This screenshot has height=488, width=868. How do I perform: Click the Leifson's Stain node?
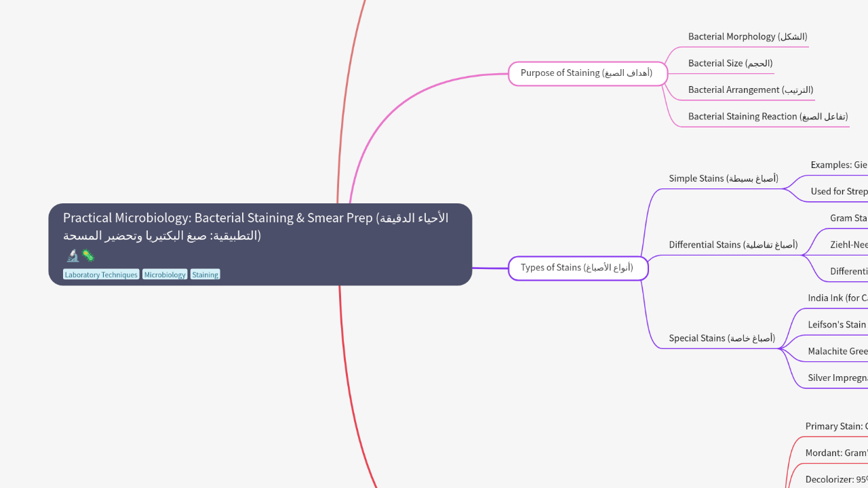pyautogui.click(x=837, y=325)
